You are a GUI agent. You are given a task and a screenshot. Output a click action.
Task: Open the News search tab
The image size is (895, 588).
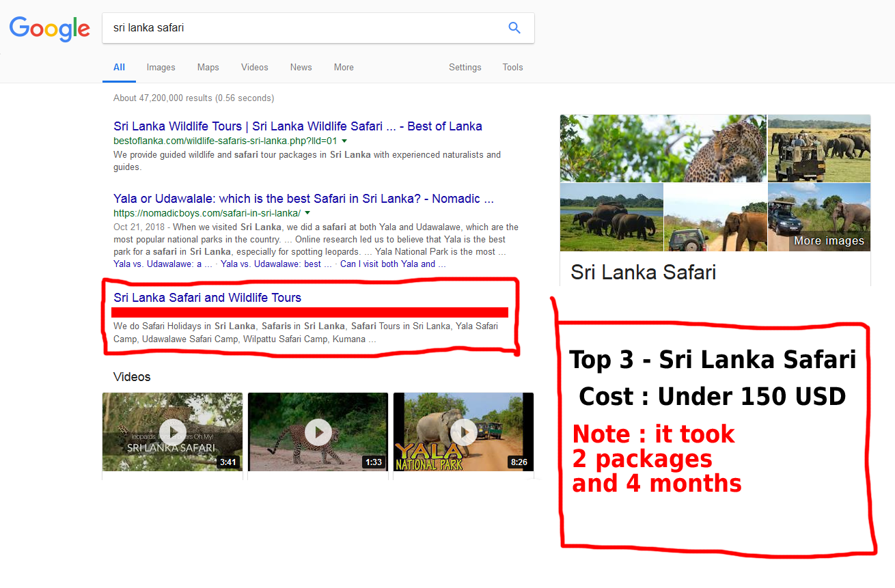301,67
